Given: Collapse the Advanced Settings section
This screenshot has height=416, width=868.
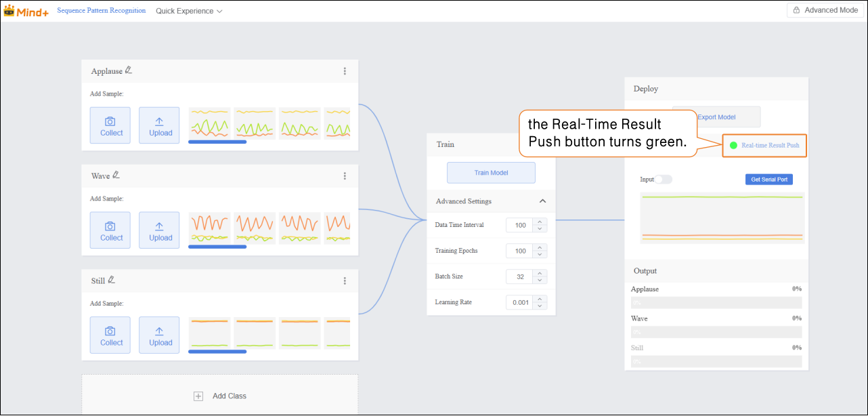Looking at the screenshot, I should coord(542,201).
